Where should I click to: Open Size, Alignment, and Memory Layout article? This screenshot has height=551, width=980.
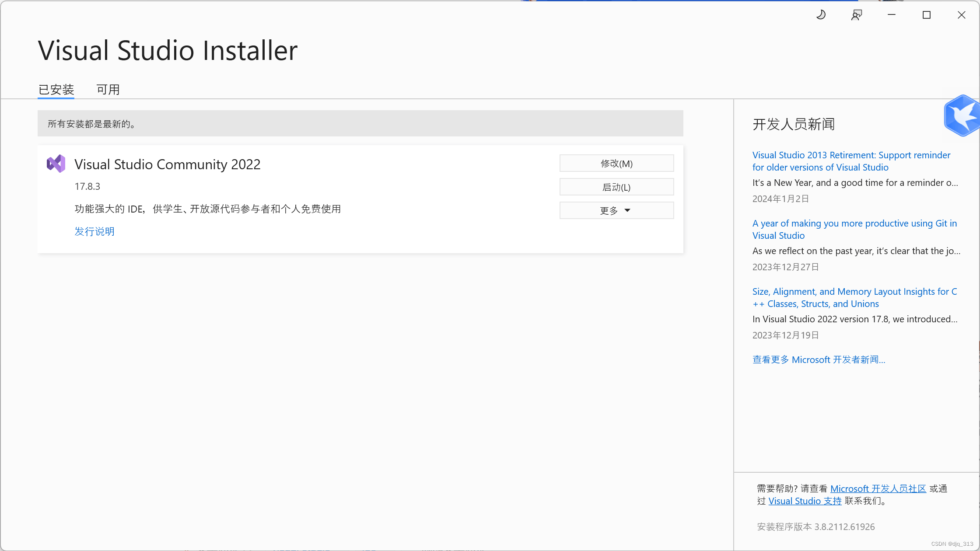[854, 298]
